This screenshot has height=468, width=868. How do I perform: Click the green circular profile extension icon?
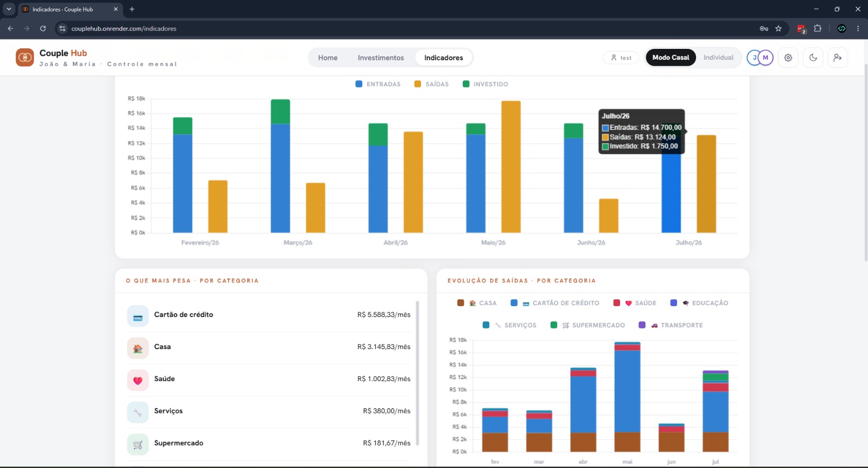[x=842, y=28]
